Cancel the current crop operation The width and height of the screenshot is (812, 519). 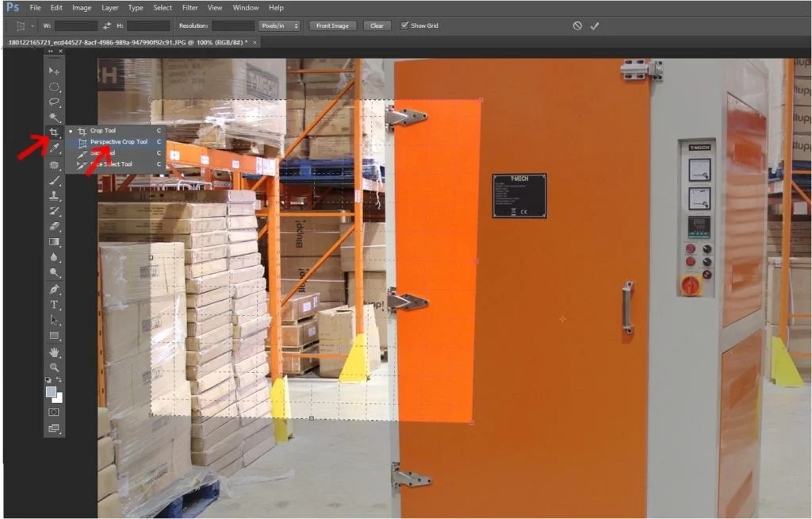click(x=577, y=25)
